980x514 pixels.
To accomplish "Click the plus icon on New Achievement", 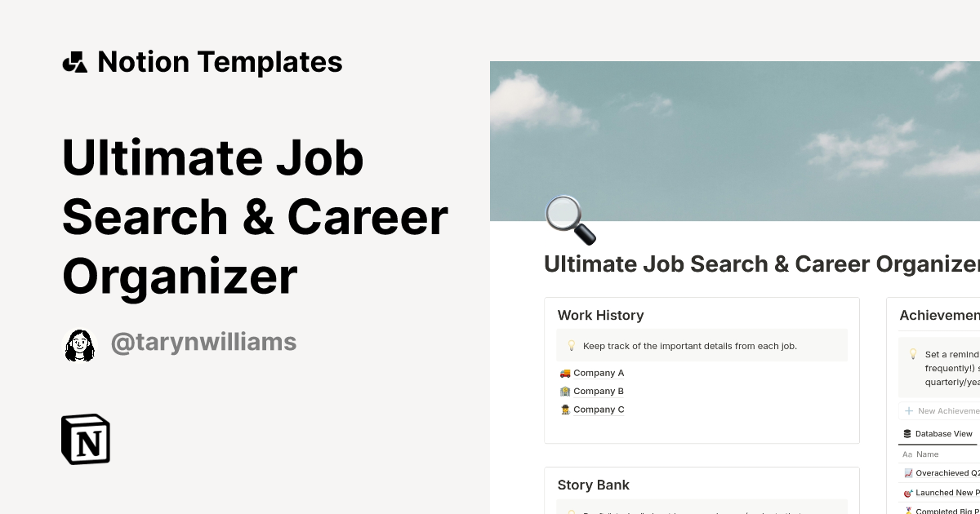I will (908, 410).
